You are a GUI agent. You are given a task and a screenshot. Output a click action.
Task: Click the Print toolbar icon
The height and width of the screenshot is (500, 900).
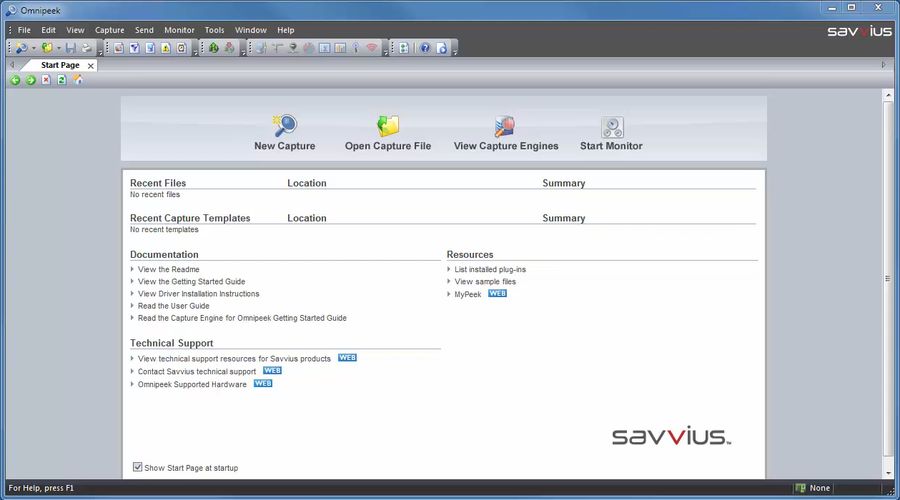[x=86, y=48]
